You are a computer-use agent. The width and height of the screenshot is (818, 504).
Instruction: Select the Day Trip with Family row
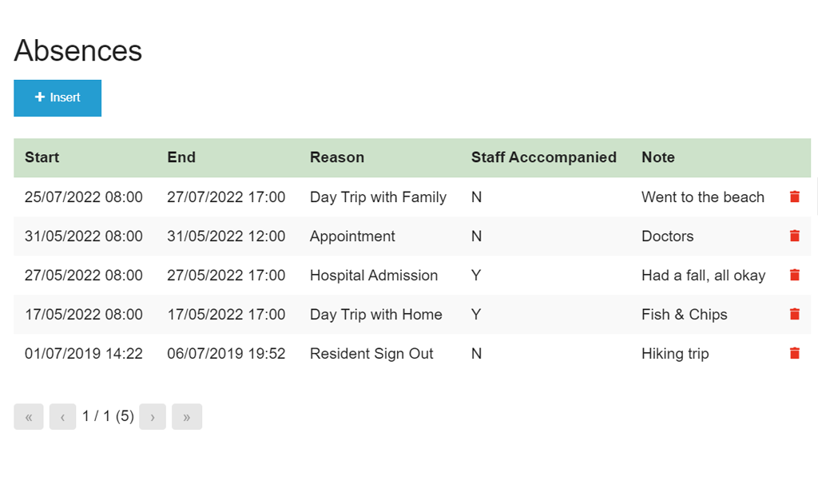412,196
